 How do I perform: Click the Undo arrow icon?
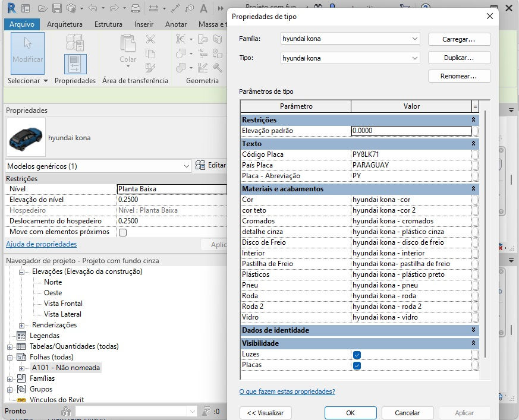tap(93, 8)
